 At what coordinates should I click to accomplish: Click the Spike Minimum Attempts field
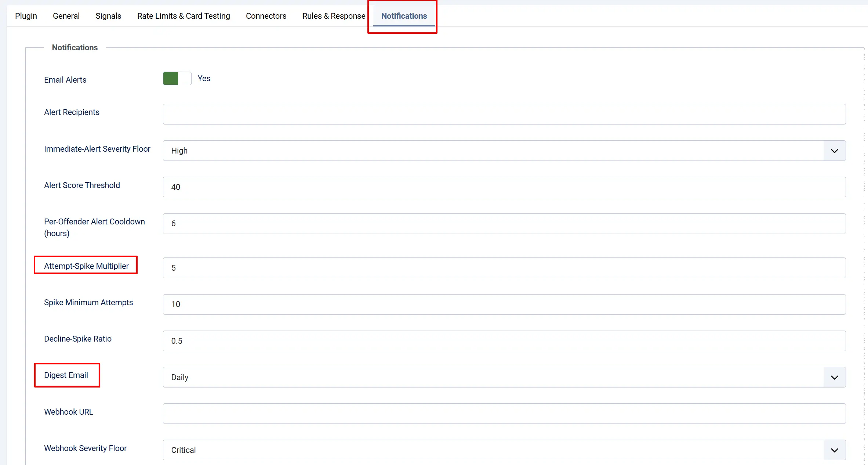504,304
